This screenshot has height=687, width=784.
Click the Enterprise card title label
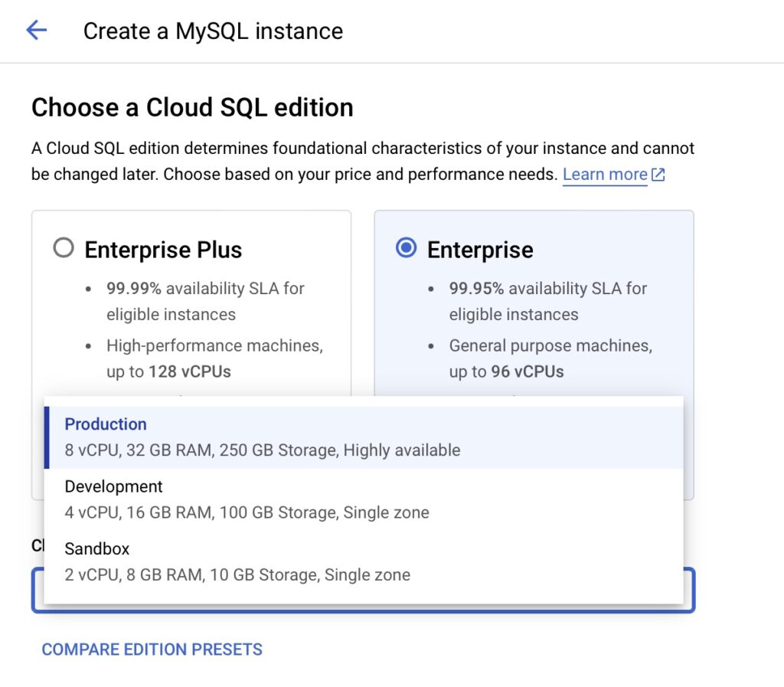[480, 250]
